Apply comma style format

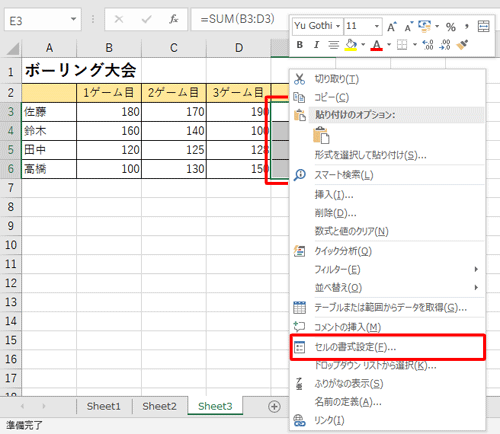[x=467, y=26]
